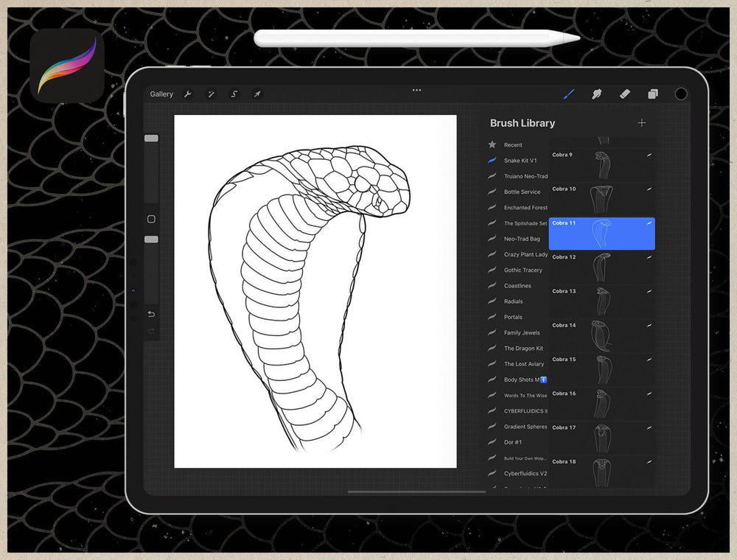Select the Cobra 10 brush
This screenshot has height=560, width=737.
click(602, 199)
